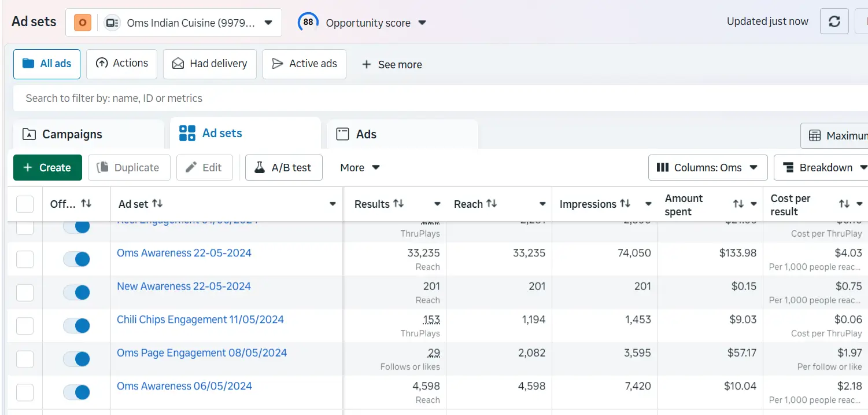Image resolution: width=868 pixels, height=415 pixels.
Task: Check the select-all header checkbox
Action: pyautogui.click(x=25, y=204)
